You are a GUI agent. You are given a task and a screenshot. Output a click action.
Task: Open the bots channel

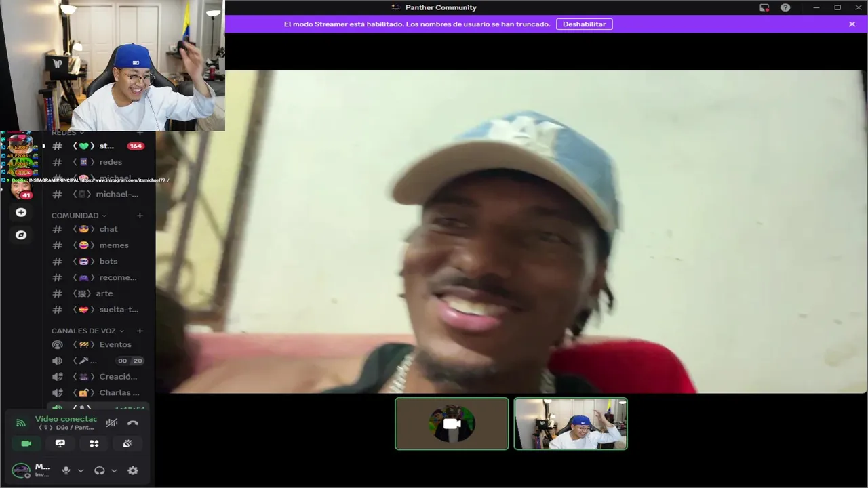click(x=98, y=261)
